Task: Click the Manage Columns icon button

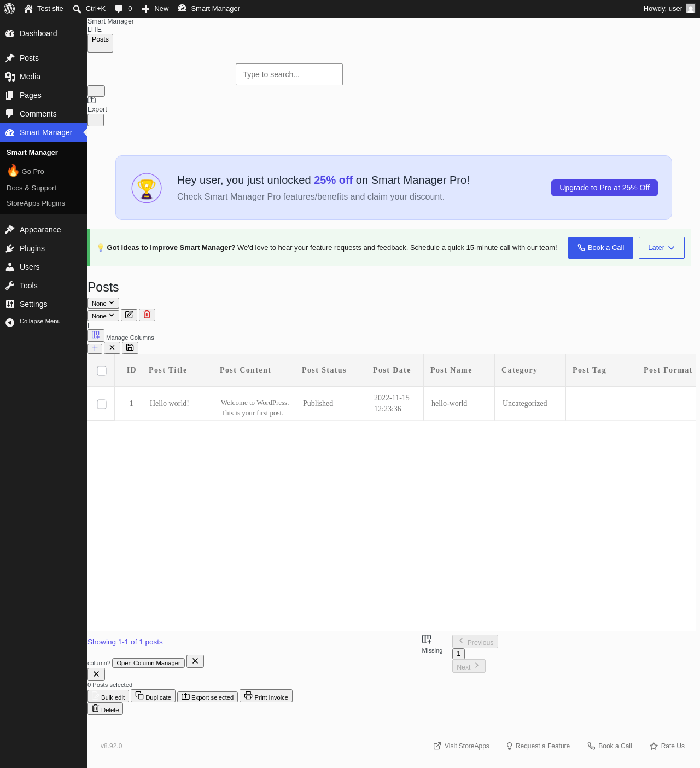Action: [96, 335]
